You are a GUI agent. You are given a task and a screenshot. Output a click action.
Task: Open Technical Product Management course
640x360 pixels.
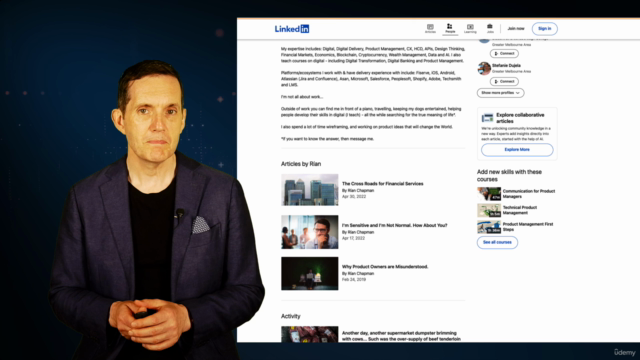point(520,210)
